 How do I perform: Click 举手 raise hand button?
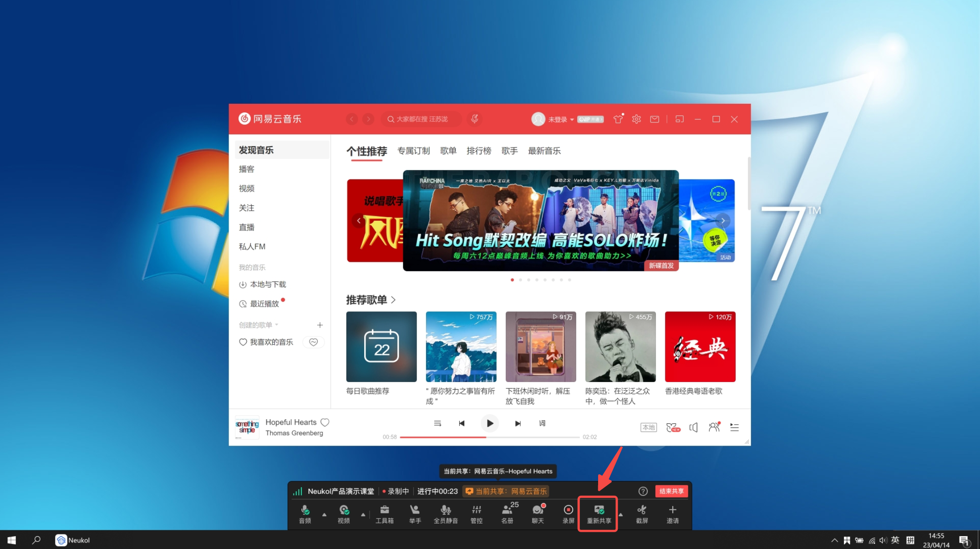click(415, 514)
